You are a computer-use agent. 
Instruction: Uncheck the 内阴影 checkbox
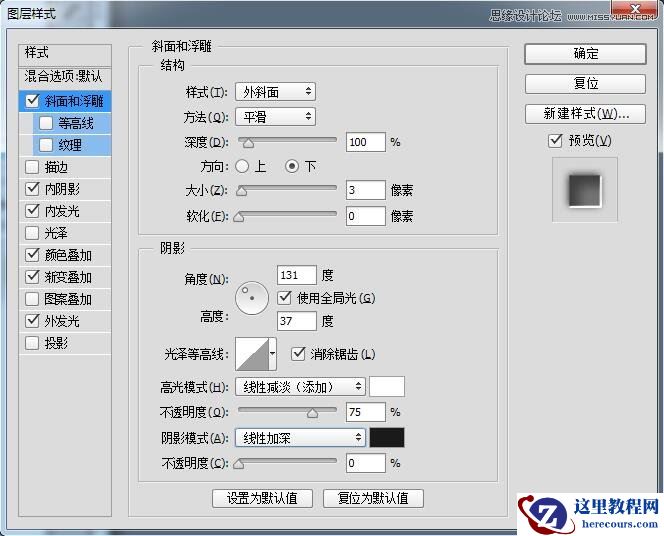32,189
